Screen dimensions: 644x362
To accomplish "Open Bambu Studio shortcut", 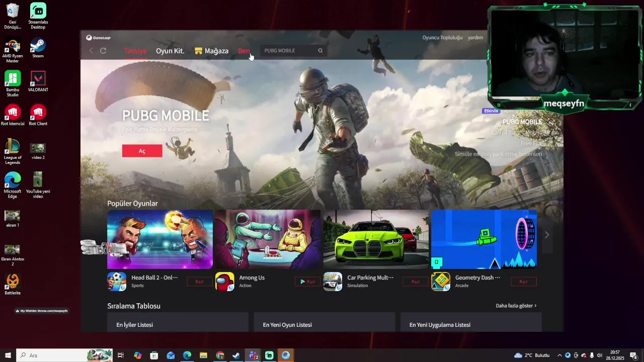I will tap(13, 84).
